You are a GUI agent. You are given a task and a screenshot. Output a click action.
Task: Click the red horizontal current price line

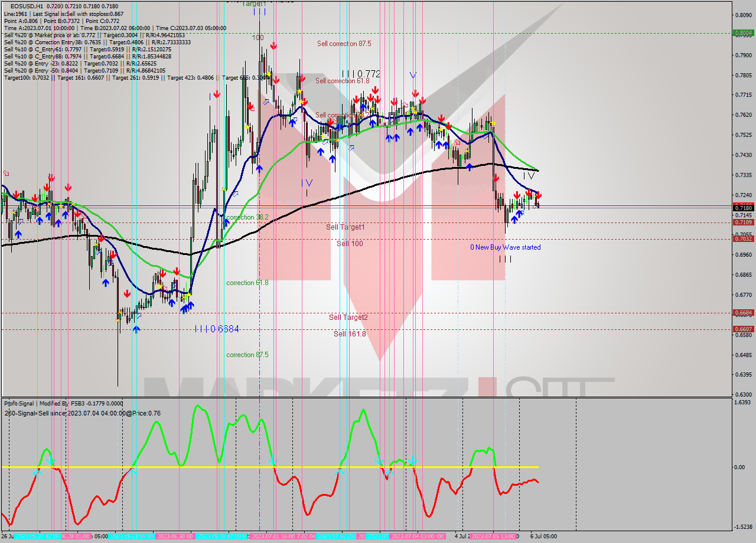coord(366,206)
